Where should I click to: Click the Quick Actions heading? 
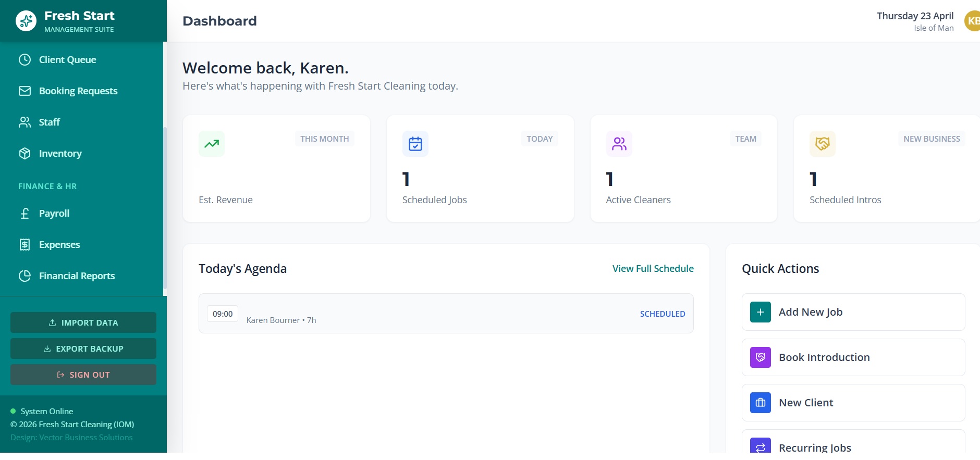point(780,268)
